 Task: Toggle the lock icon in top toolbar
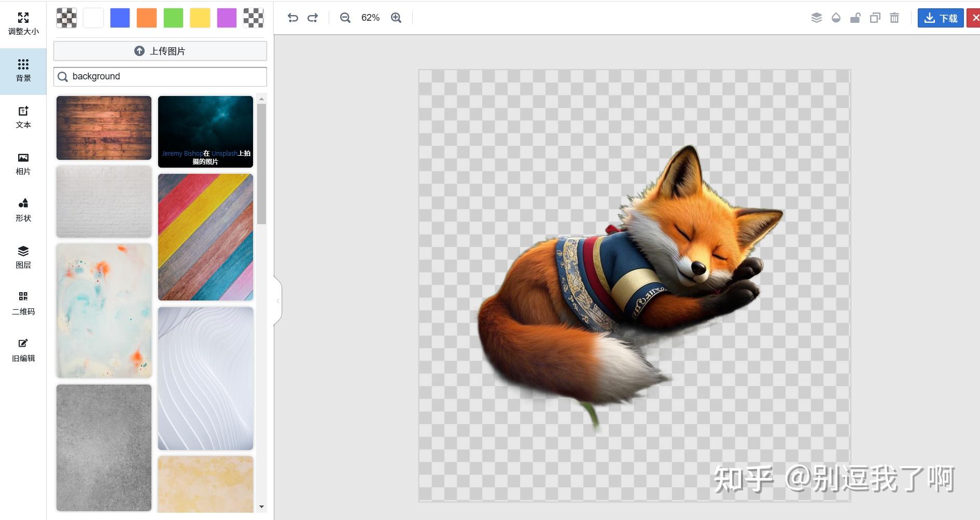(855, 18)
